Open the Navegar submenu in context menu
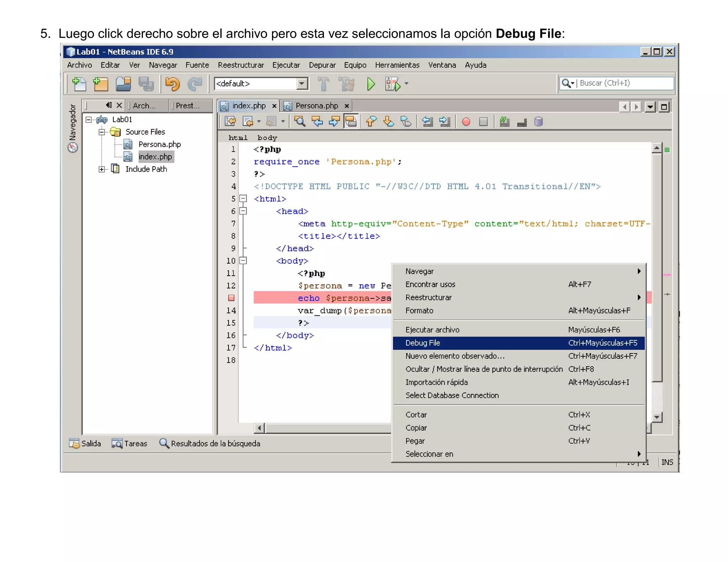The width and height of the screenshot is (728, 562). pyautogui.click(x=519, y=271)
